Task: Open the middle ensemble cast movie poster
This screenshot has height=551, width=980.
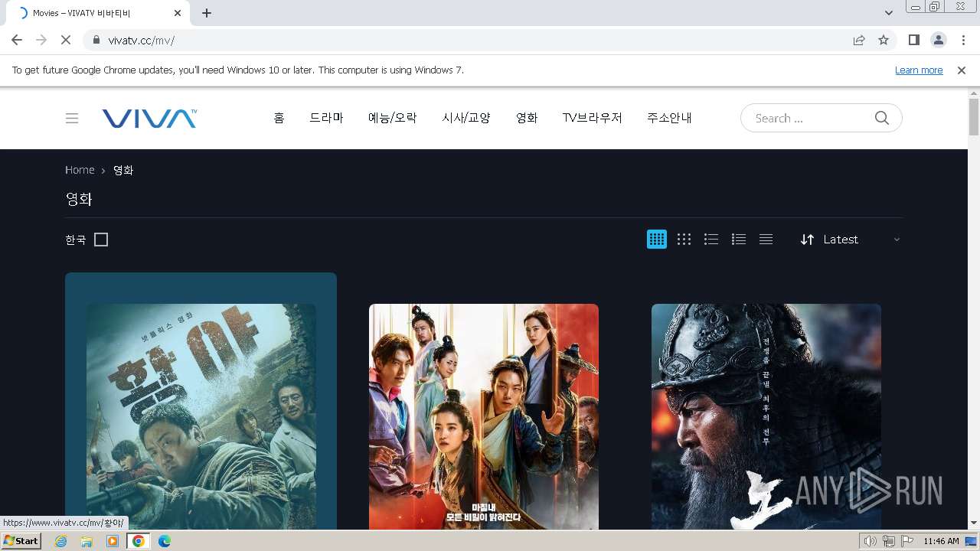Action: pyautogui.click(x=484, y=416)
